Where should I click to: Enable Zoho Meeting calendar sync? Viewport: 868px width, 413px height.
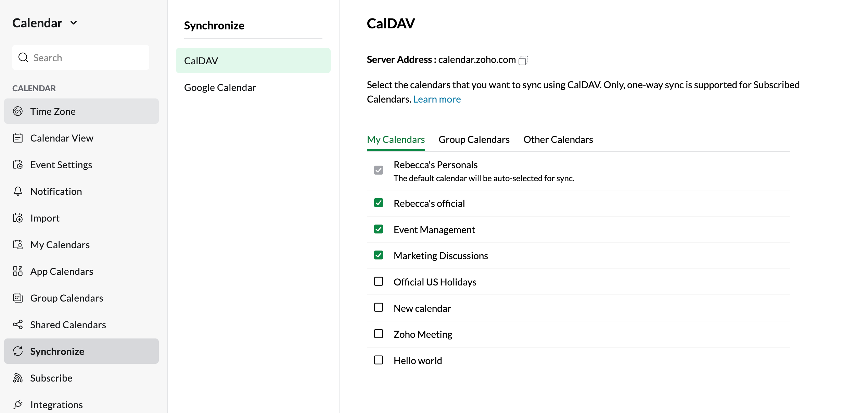point(379,333)
